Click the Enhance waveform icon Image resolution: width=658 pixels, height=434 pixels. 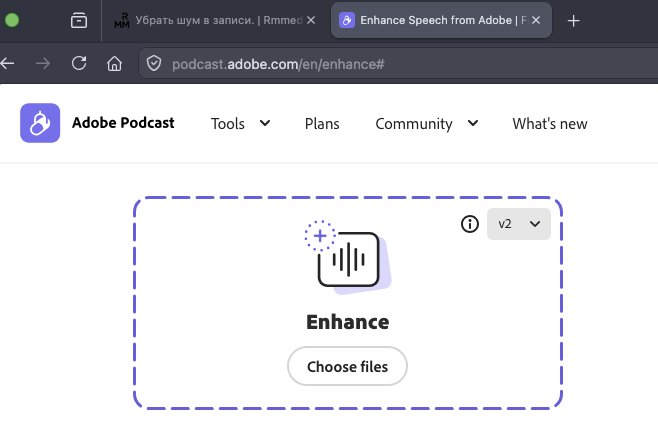pyautogui.click(x=346, y=260)
